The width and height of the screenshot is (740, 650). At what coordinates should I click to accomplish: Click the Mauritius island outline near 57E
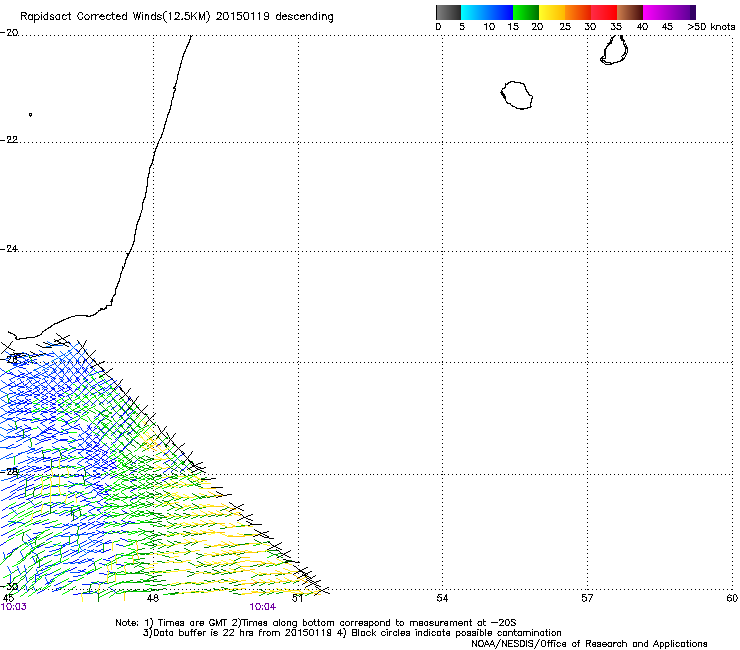pyautogui.click(x=614, y=50)
